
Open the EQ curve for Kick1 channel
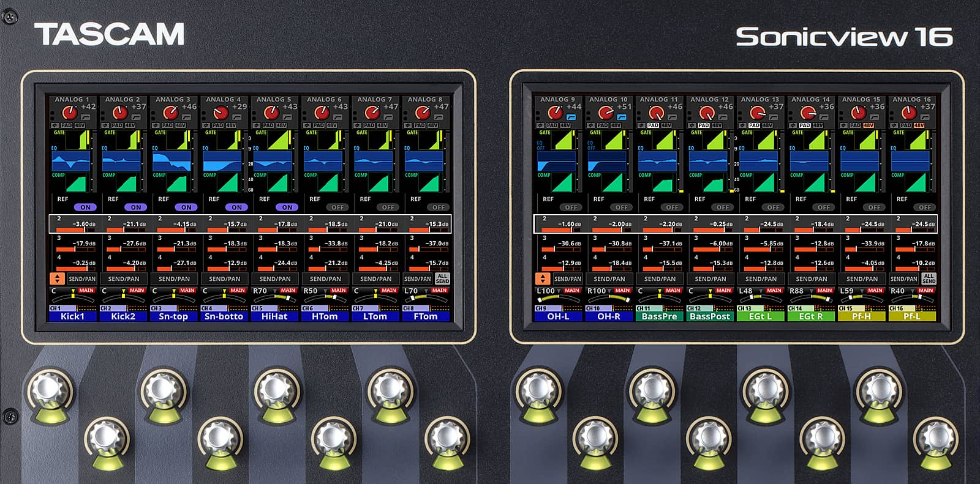(x=71, y=162)
